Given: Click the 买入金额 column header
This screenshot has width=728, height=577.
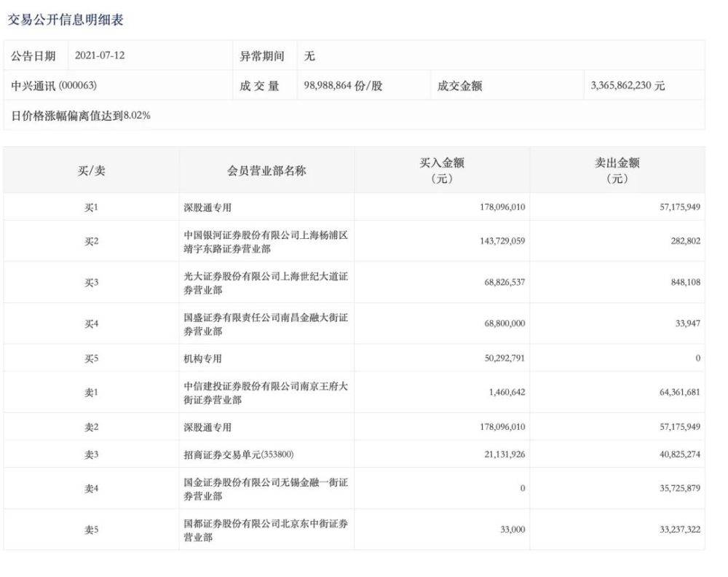Looking at the screenshot, I should tap(442, 170).
